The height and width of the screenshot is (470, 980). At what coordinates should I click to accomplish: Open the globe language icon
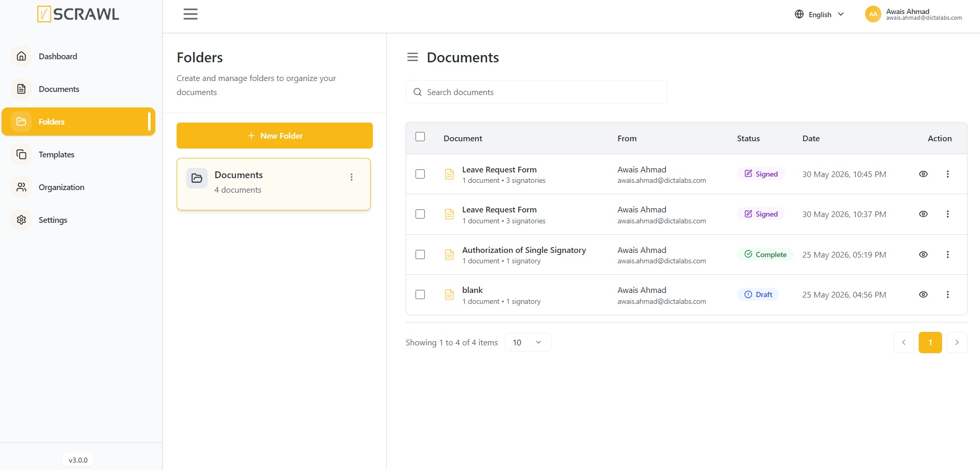coord(799,14)
